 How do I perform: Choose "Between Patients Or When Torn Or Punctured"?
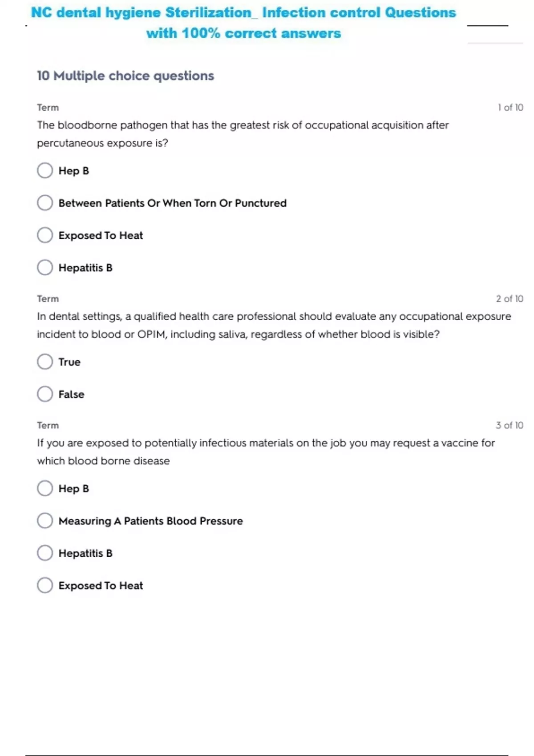45,203
